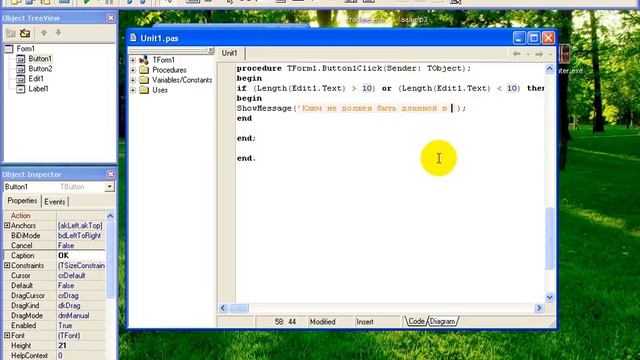This screenshot has height=360, width=640.
Task: Click the Action property row
Action: pyautogui.click(x=54, y=216)
